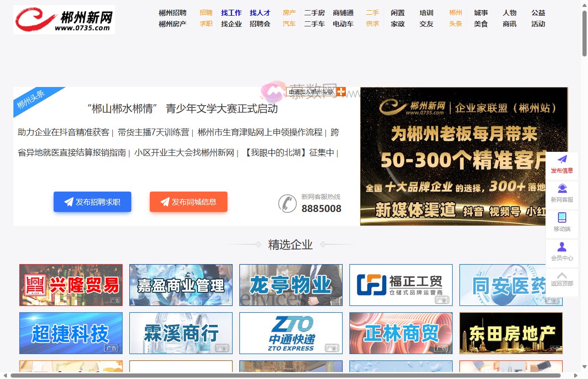Click the 郴州新网 site logo

pos(64,20)
